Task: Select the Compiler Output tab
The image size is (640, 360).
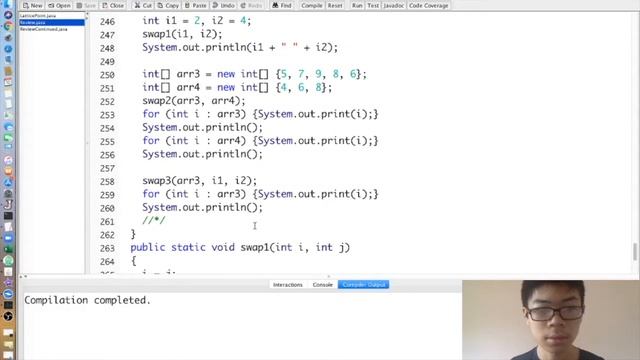Action: tap(363, 284)
